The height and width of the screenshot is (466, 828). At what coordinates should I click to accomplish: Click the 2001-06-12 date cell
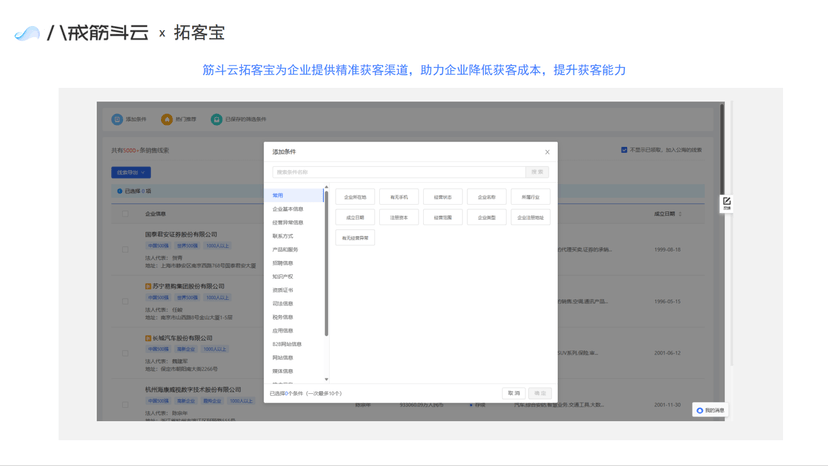(x=667, y=353)
